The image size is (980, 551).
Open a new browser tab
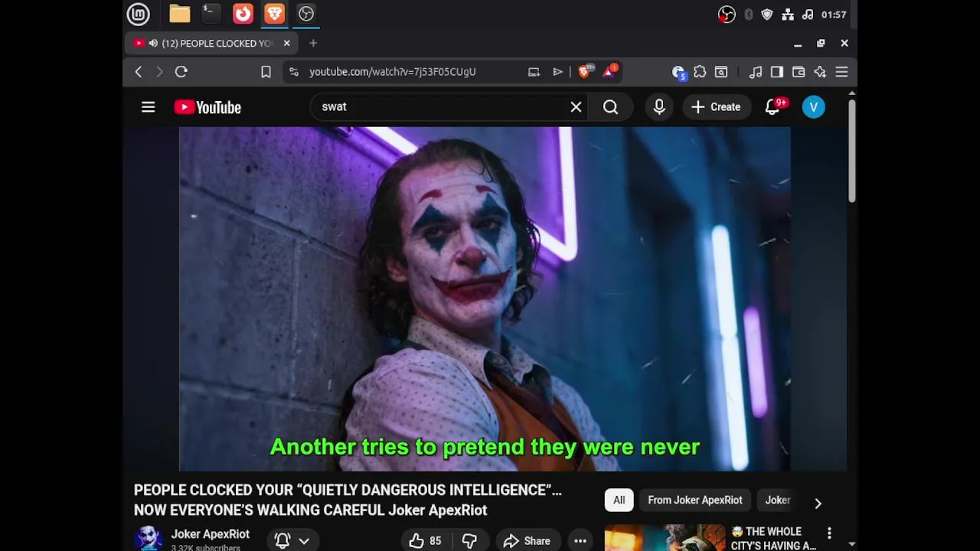coord(313,44)
